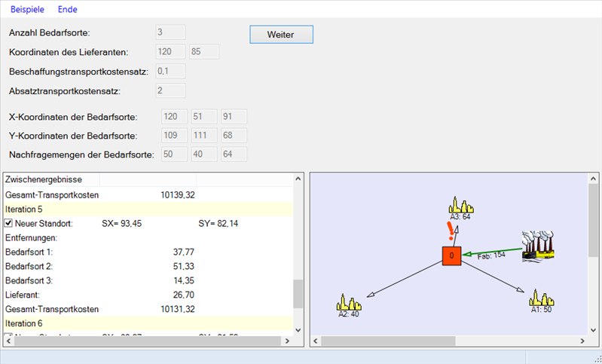Click the A2 demand location city icon
This screenshot has height=364, width=602.
pyautogui.click(x=349, y=301)
